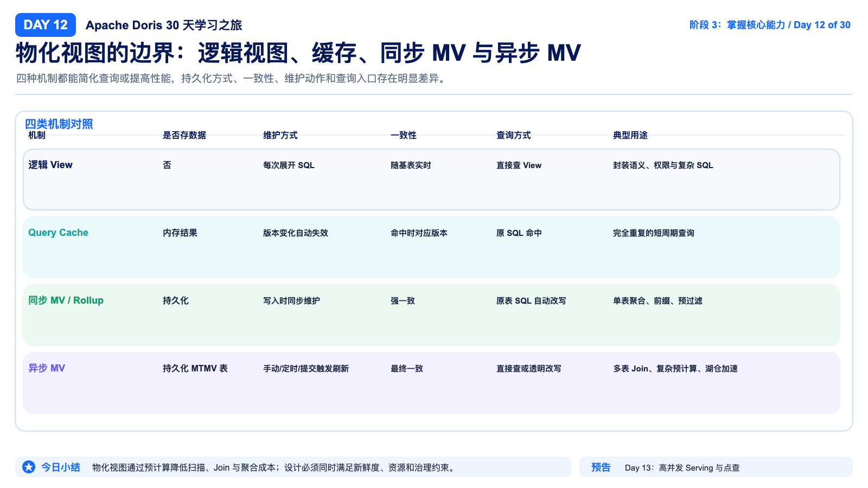868x488 pixels.
Task: Click the '每次展开 SQL' cell
Action: [x=289, y=165]
